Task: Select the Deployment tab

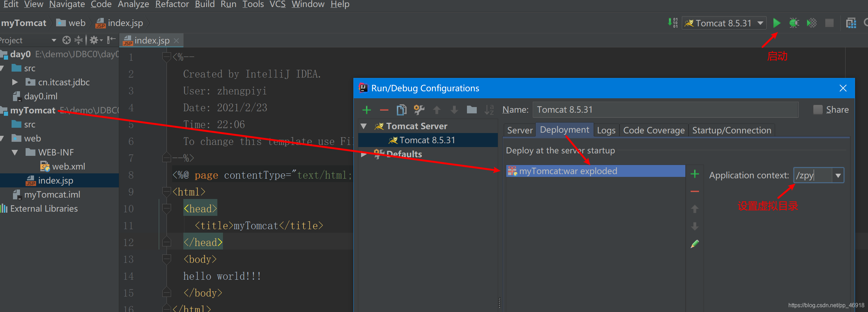Action: (564, 130)
